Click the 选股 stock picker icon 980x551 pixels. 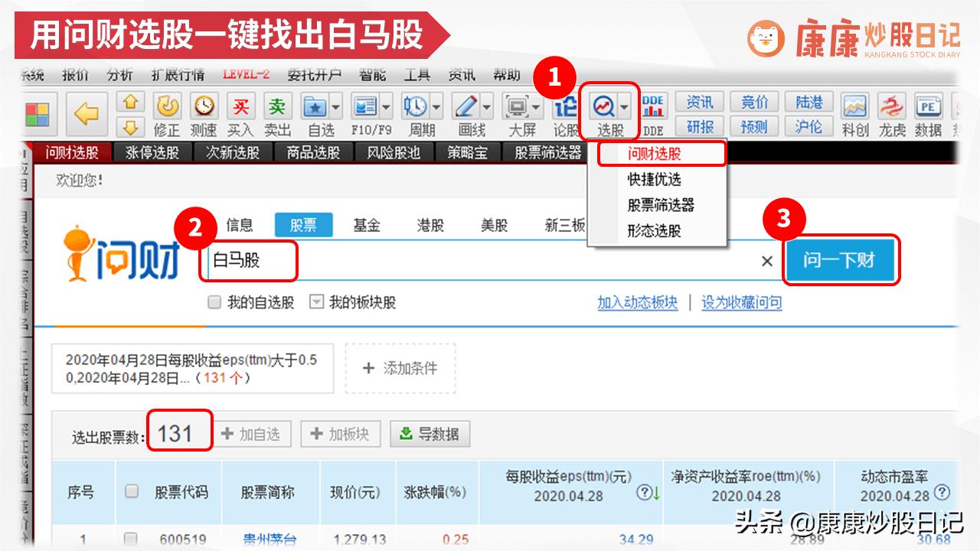tap(604, 107)
